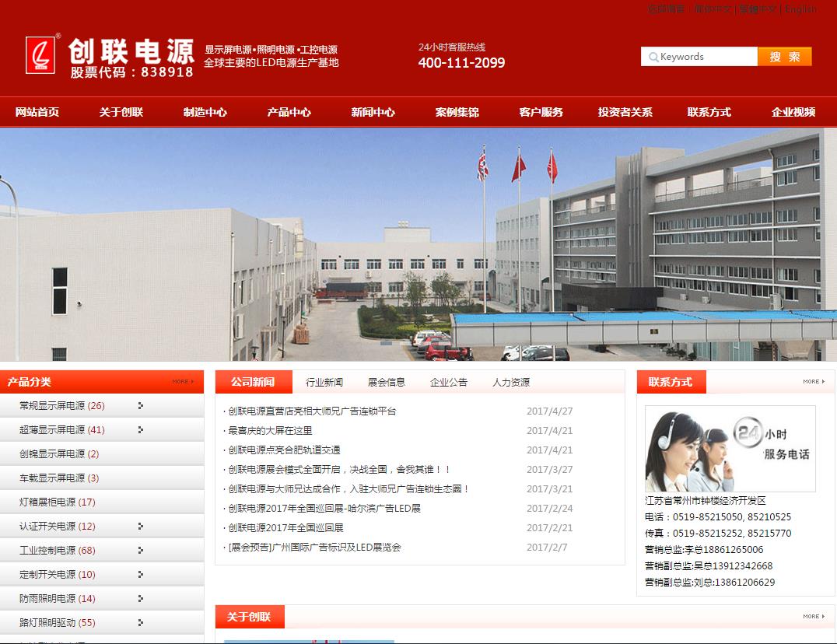Open category 认证开关电源 (12)
Image resolution: width=837 pixels, height=644 pixels.
tap(57, 526)
